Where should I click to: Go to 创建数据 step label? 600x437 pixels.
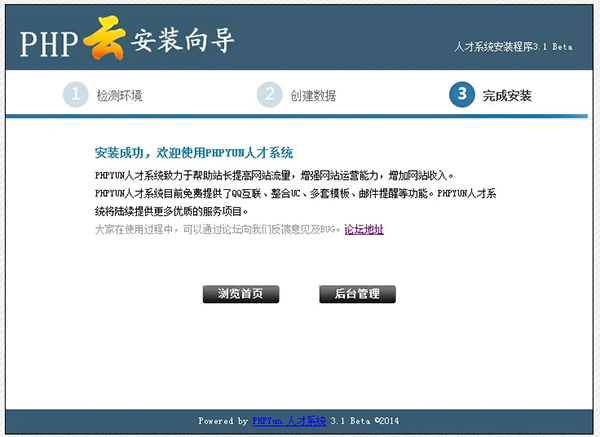(313, 95)
